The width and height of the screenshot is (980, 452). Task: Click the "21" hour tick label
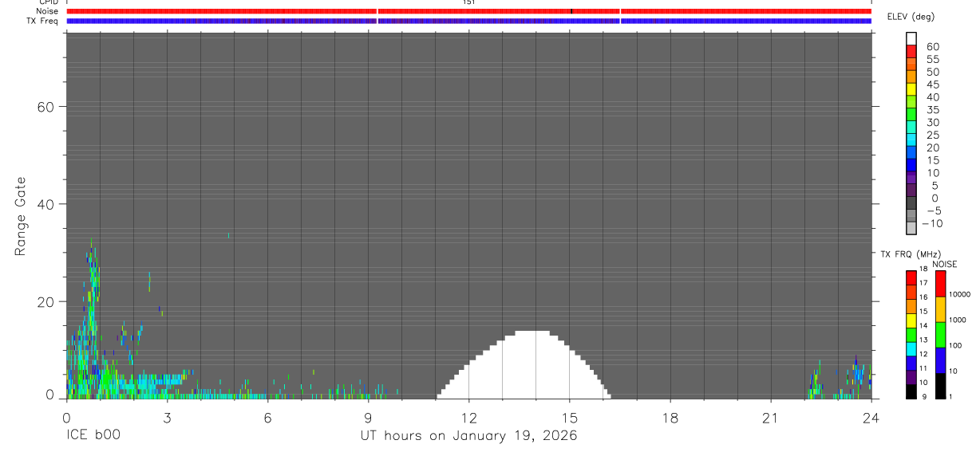[770, 418]
